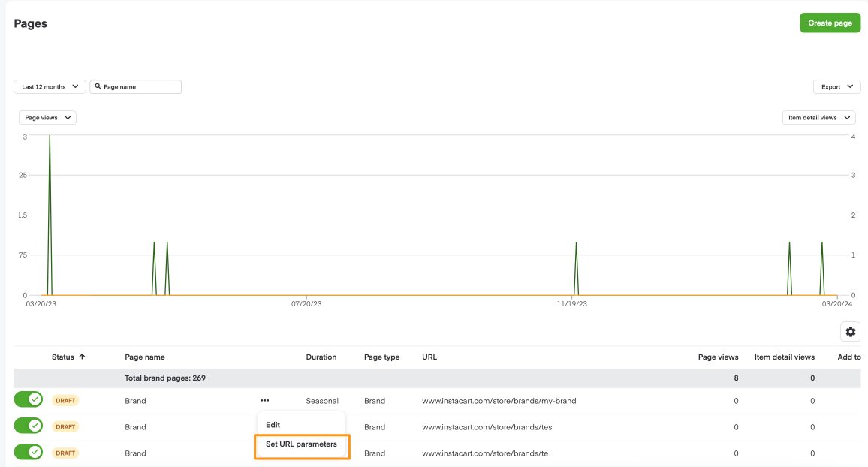Disable the first Brand page status toggle
The width and height of the screenshot is (868, 467).
pos(28,400)
